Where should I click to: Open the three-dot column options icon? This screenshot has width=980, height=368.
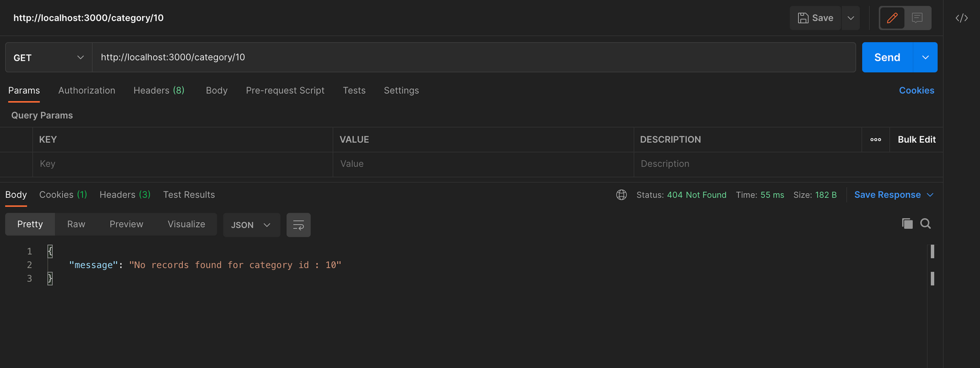[x=876, y=140]
